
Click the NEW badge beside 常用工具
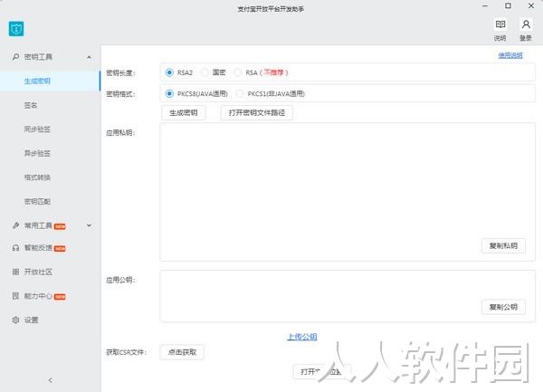[60, 226]
